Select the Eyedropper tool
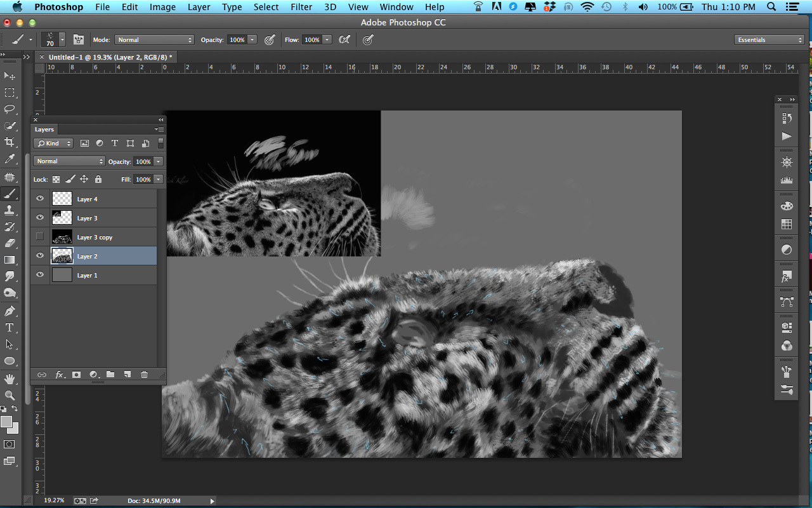The height and width of the screenshot is (508, 812). pyautogui.click(x=10, y=159)
